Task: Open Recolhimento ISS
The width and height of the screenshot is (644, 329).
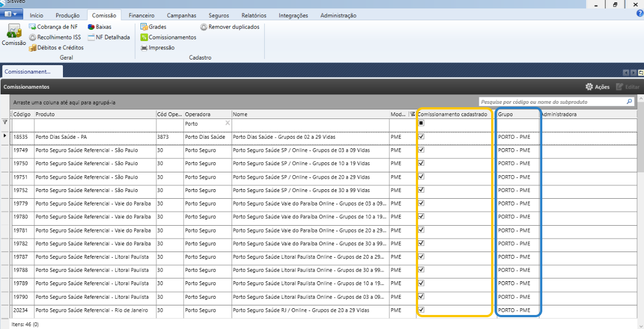Action: [55, 37]
